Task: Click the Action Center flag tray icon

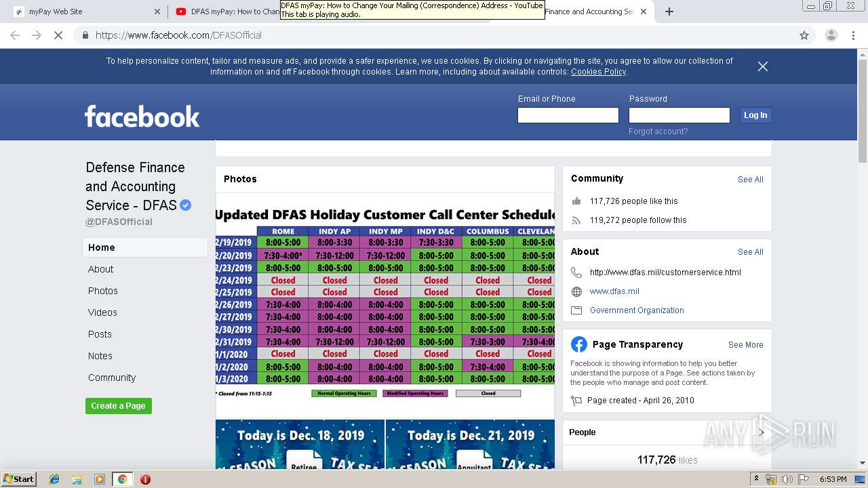Action: 804,479
